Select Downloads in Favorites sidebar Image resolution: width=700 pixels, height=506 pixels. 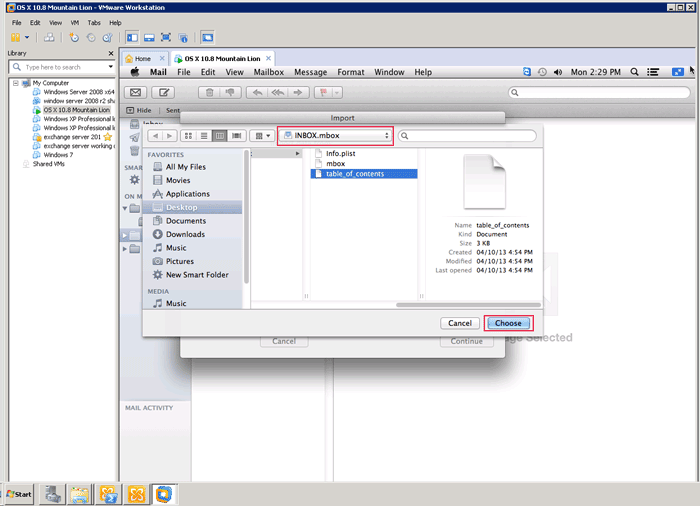(185, 234)
